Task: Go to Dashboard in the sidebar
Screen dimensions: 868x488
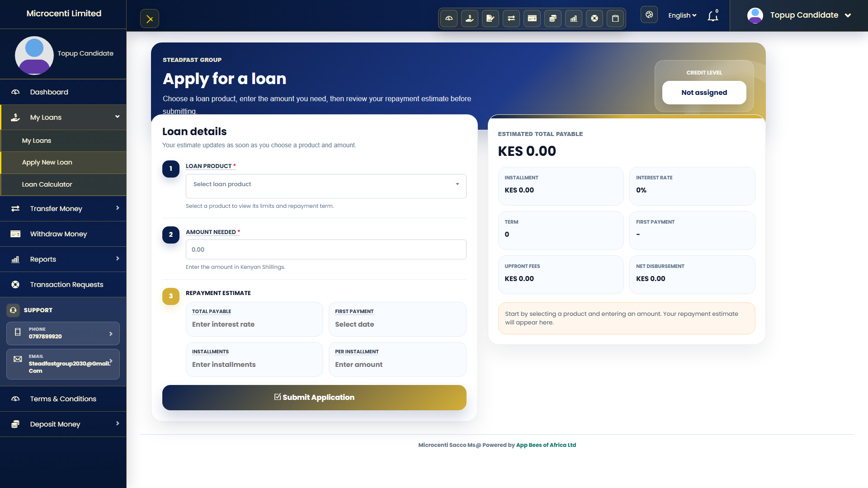Action: 63,92
